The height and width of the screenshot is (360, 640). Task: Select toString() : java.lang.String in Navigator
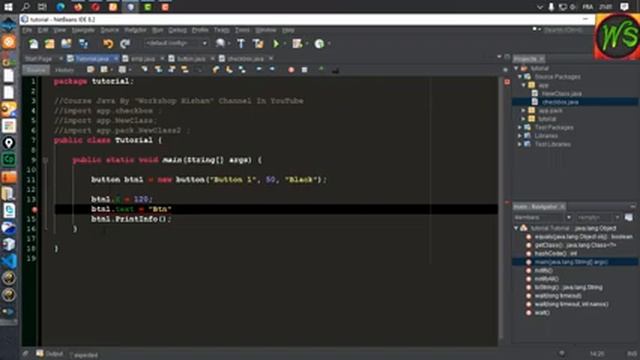pyautogui.click(x=569, y=287)
